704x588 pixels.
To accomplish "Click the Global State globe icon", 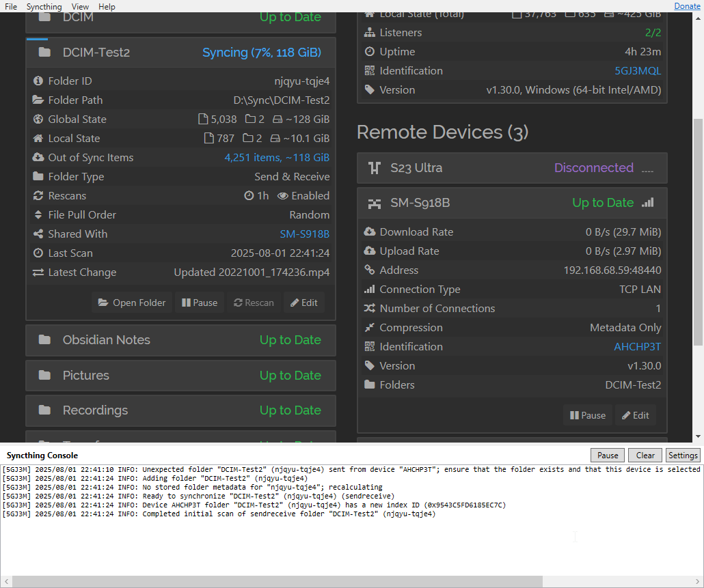I will point(38,119).
